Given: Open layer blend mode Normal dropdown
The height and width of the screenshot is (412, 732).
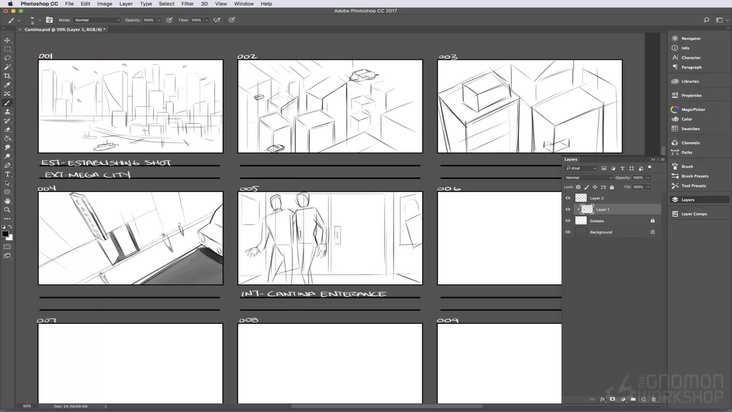Looking at the screenshot, I should [588, 178].
